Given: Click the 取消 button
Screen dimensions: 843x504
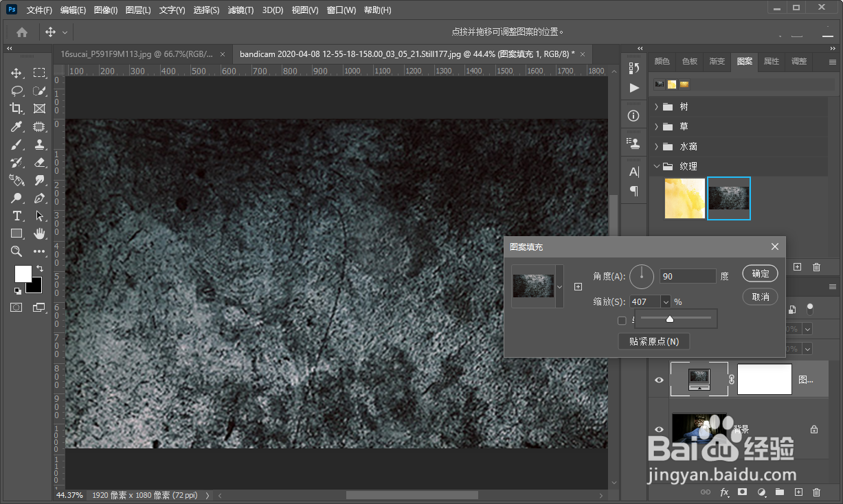Looking at the screenshot, I should 760,297.
